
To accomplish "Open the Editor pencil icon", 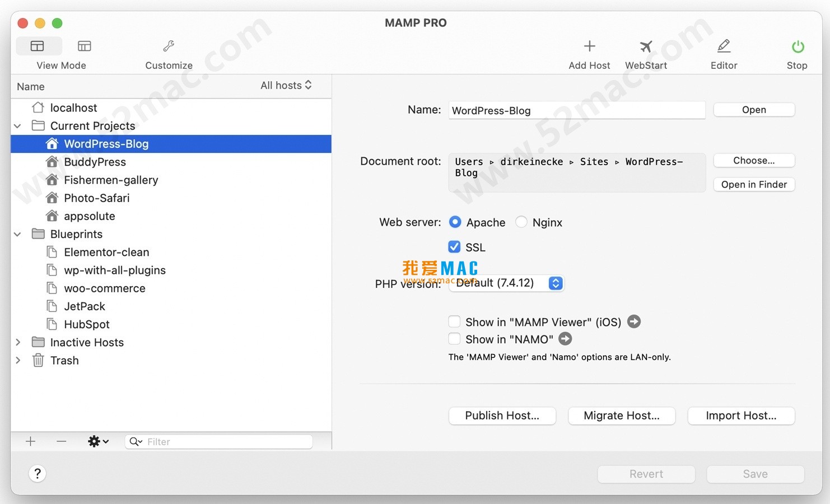I will click(724, 46).
